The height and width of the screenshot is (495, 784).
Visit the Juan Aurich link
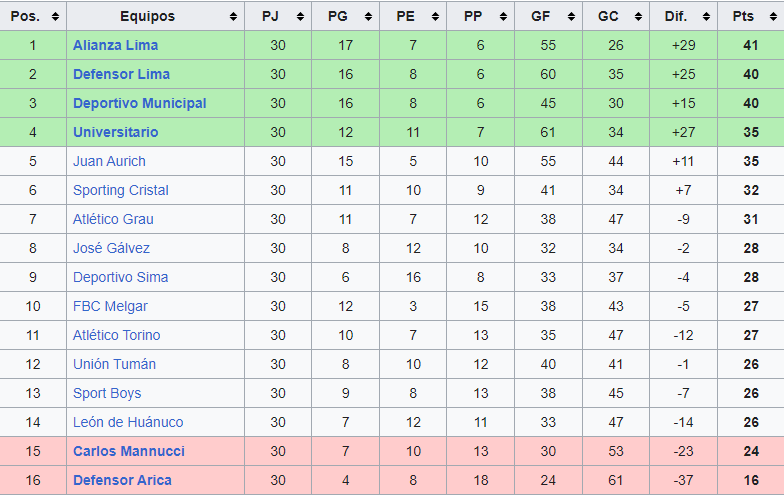click(x=110, y=161)
